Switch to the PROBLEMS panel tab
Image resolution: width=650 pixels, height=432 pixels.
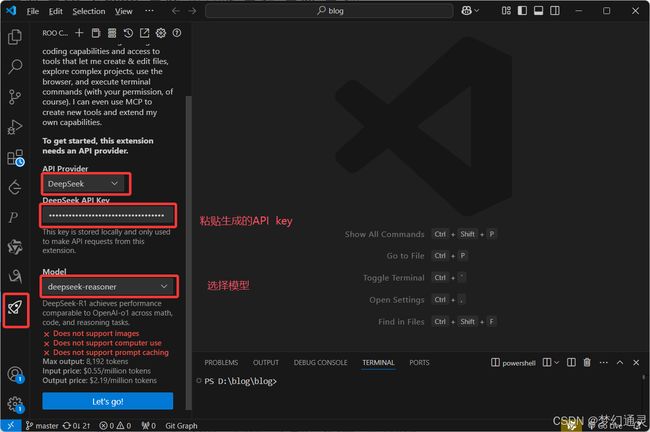coord(221,362)
